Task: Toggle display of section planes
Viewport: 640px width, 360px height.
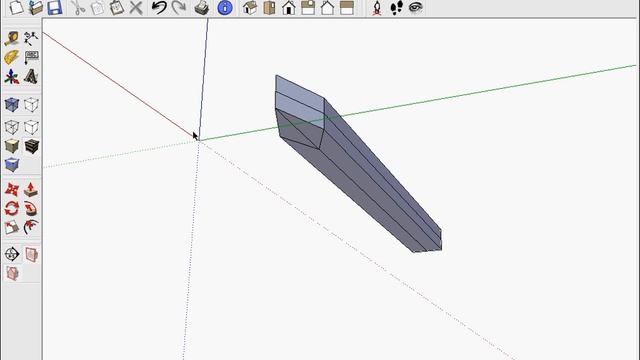Action: coord(31,254)
